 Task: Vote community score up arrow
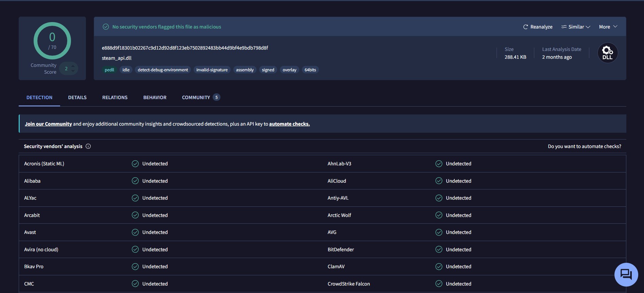click(73, 66)
